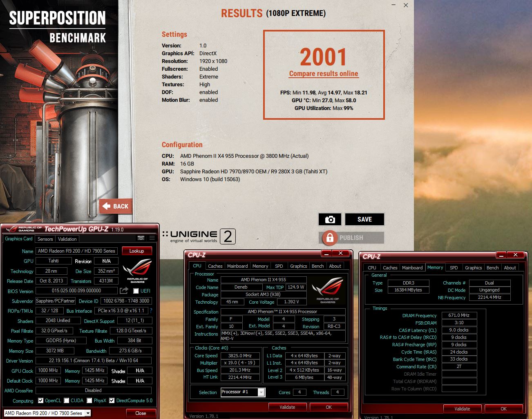
Task: Toggle the DirectCompute 5.0 checkbox
Action: [x=112, y=401]
